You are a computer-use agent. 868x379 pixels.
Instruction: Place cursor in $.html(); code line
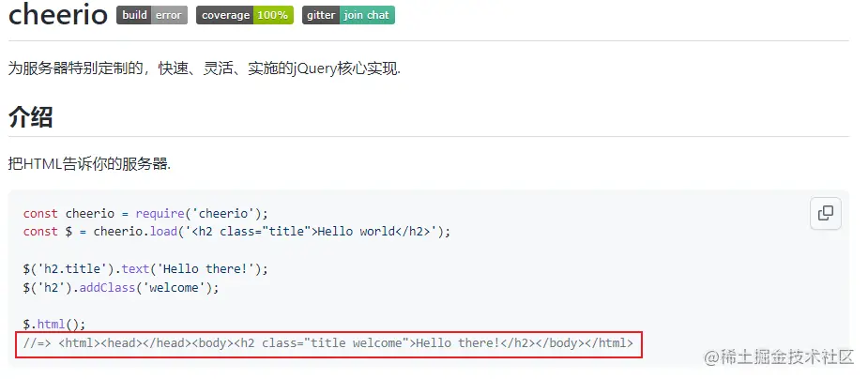(54, 325)
